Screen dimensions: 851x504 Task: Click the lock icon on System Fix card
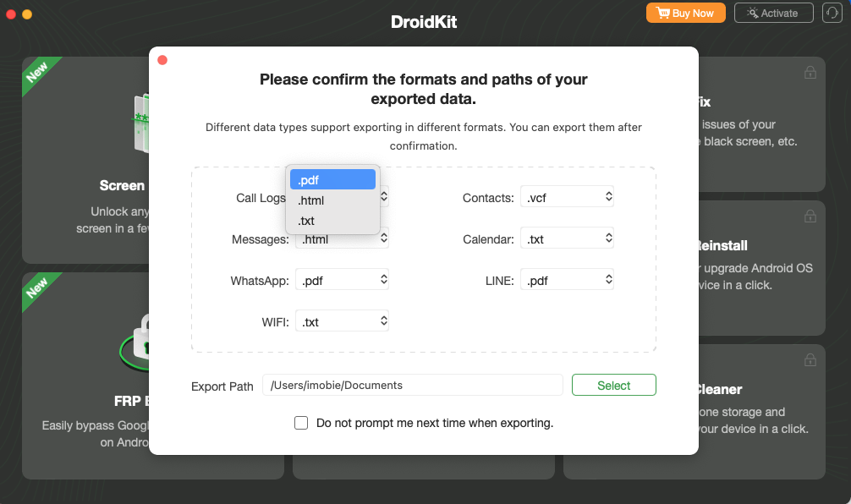click(x=810, y=72)
